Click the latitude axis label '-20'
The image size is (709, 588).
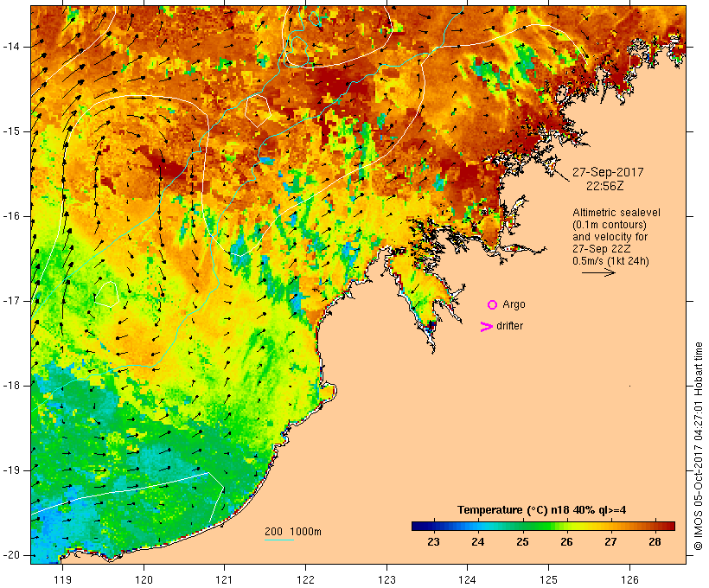(11, 555)
